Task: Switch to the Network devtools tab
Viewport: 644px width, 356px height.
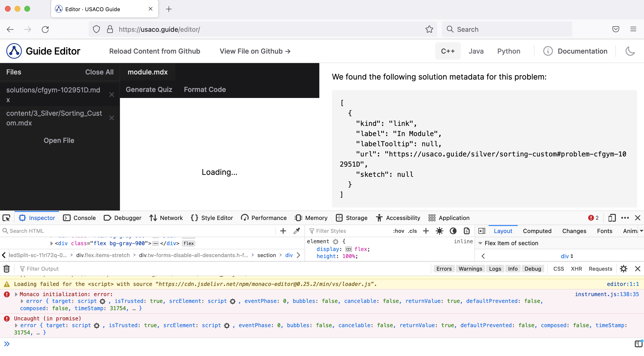Action: click(x=166, y=218)
